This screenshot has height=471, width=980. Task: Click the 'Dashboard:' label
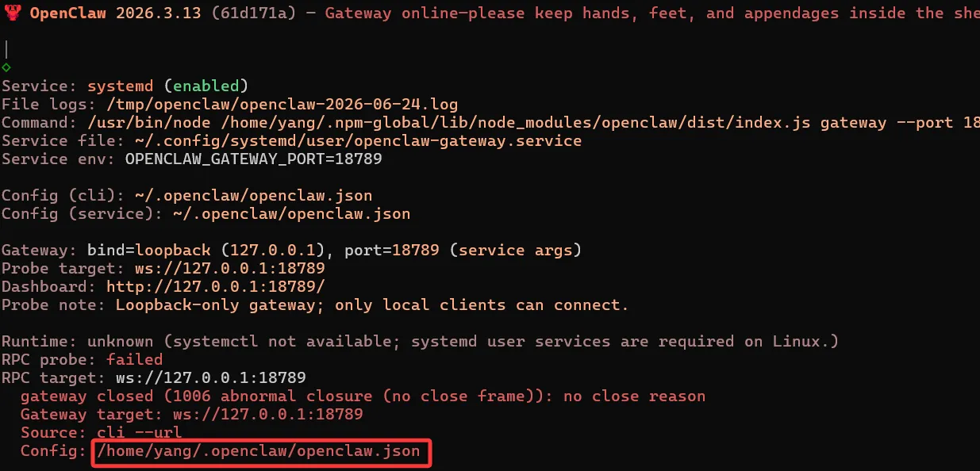click(x=49, y=287)
